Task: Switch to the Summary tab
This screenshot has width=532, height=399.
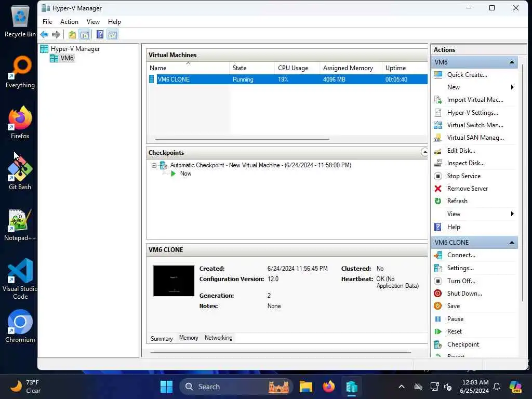Action: (x=162, y=338)
